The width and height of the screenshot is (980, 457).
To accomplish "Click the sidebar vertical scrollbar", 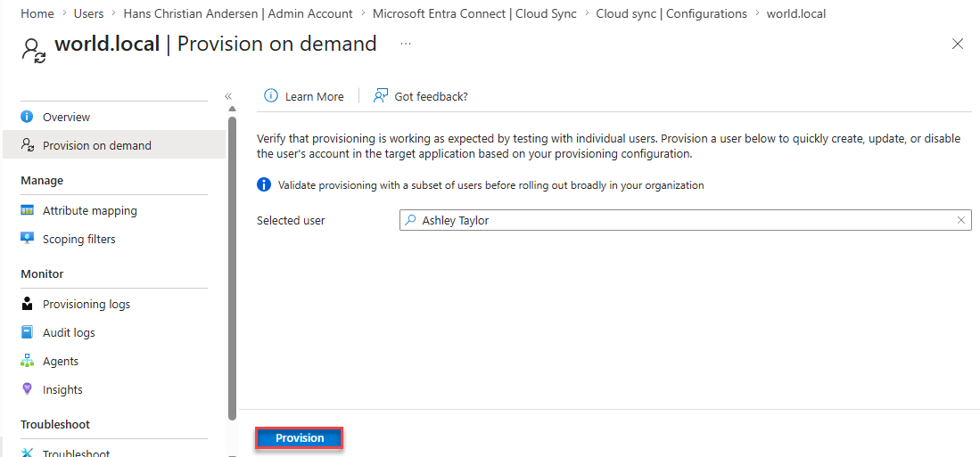I will (233, 268).
